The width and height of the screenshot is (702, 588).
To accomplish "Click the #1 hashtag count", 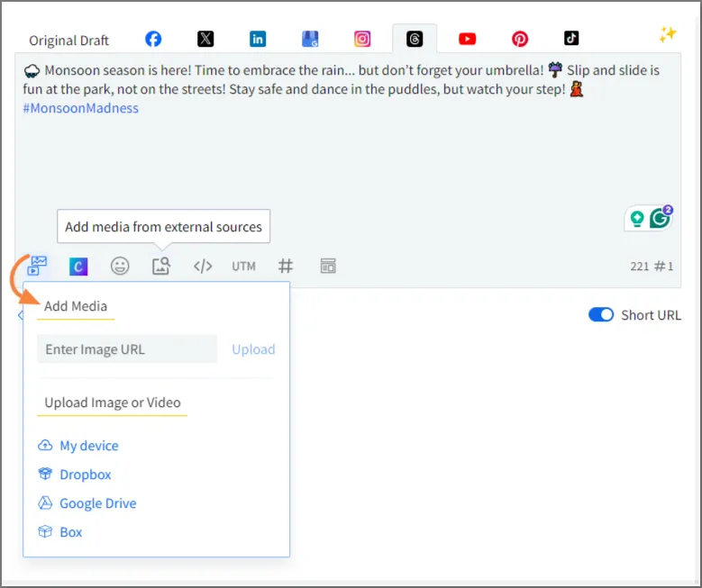I will coord(664,267).
